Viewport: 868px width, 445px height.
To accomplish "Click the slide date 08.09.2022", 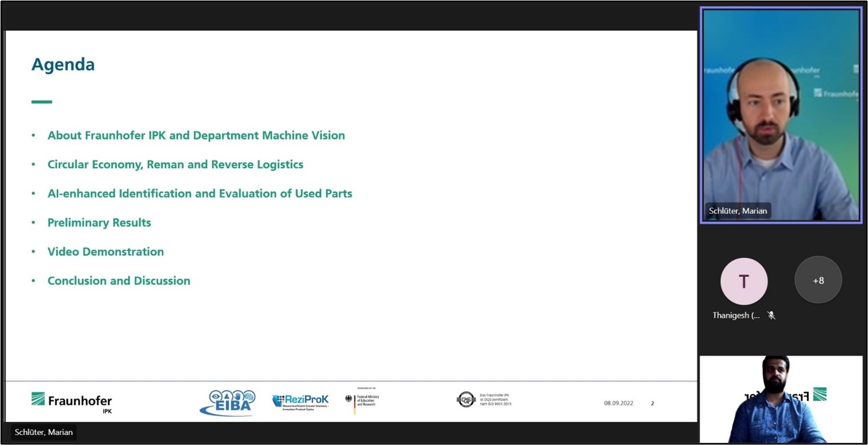I will coord(618,403).
